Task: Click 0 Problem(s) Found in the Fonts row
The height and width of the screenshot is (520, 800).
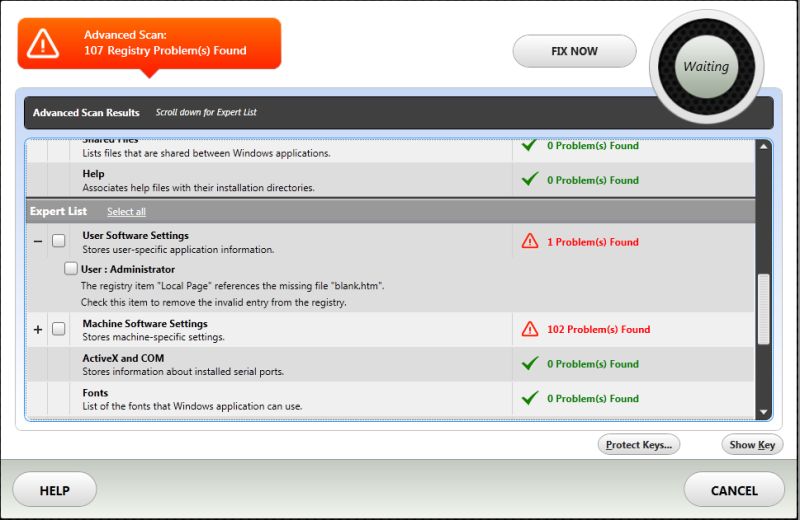Action: coord(593,399)
